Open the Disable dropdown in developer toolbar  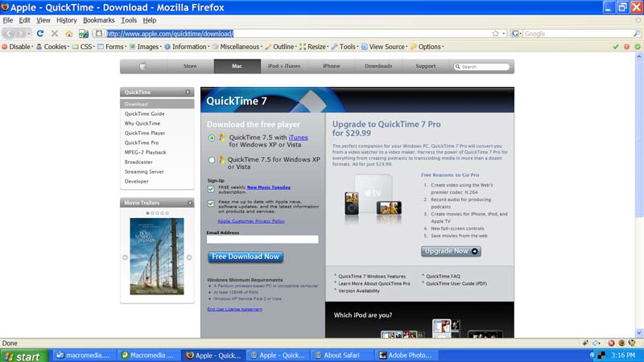click(18, 47)
